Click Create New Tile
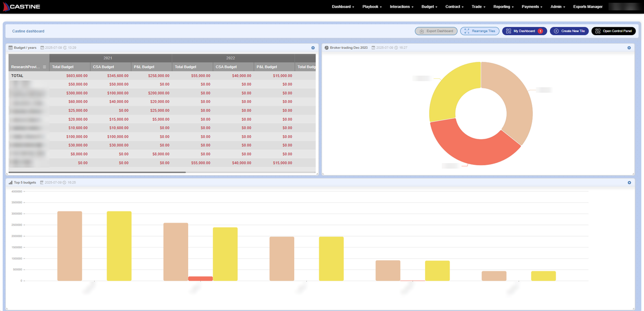Screen dimensions: 644x311 pyautogui.click(x=569, y=31)
